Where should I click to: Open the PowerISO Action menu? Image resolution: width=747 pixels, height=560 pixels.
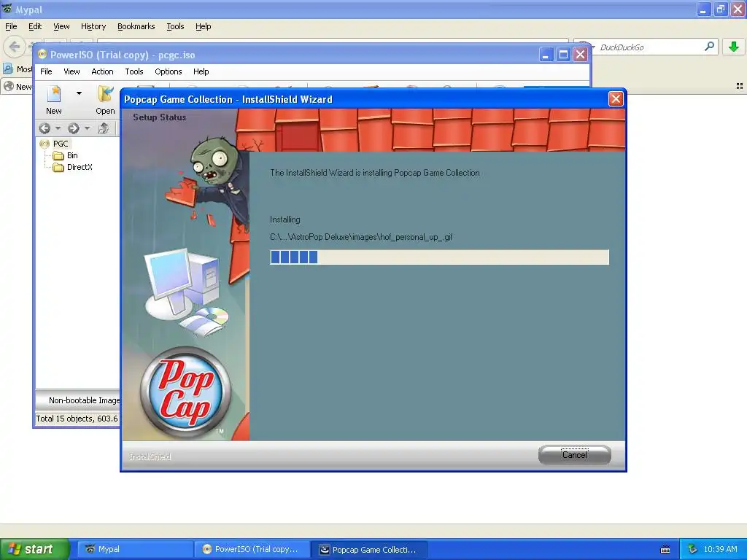102,71
